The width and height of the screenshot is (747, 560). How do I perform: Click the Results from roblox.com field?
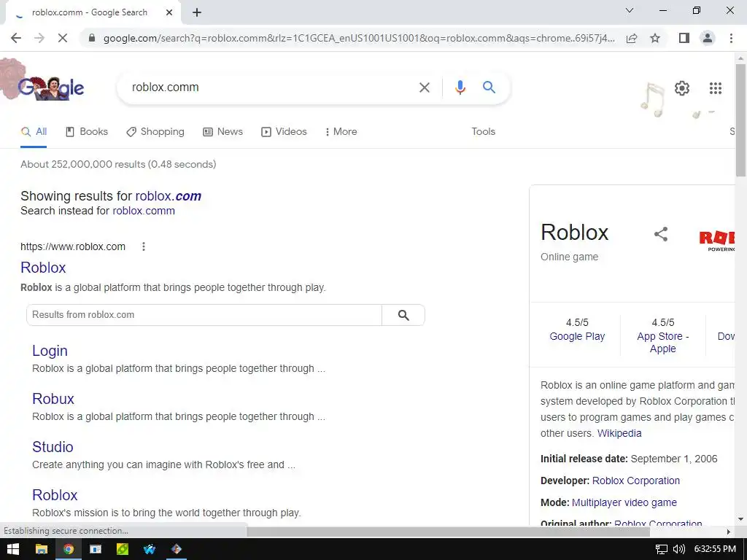click(204, 315)
